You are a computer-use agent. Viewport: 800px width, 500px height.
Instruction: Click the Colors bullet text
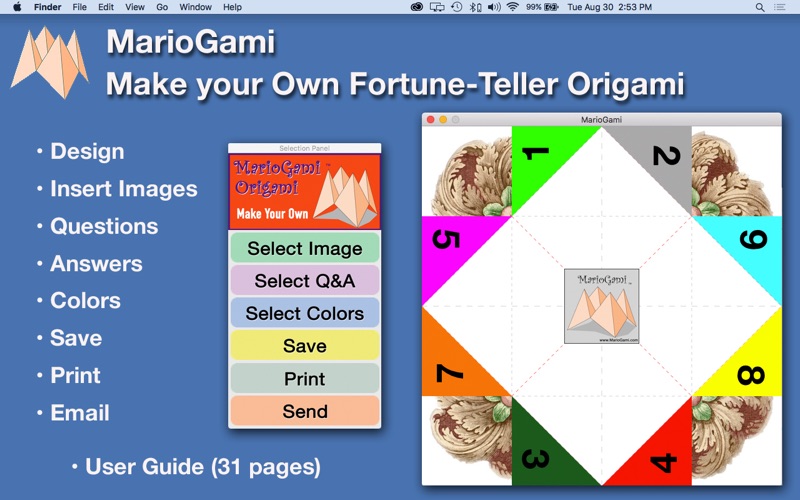click(85, 301)
